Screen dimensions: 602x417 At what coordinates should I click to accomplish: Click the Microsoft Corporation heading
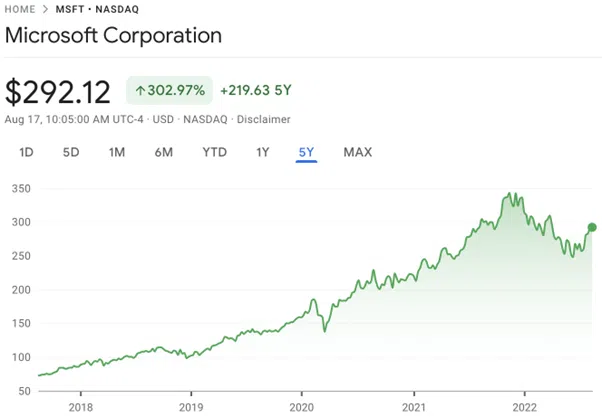pyautogui.click(x=113, y=36)
